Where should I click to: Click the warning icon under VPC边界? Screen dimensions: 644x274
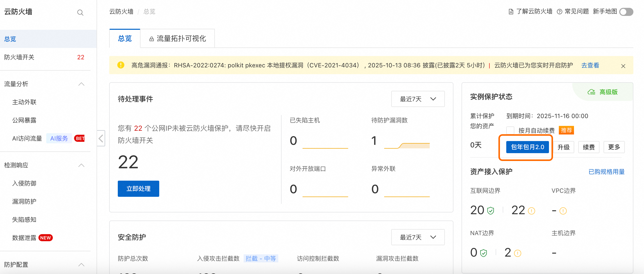click(x=563, y=211)
